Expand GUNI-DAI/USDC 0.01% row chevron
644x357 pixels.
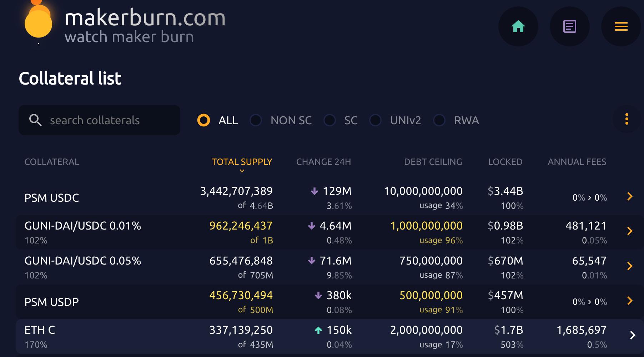pos(630,231)
